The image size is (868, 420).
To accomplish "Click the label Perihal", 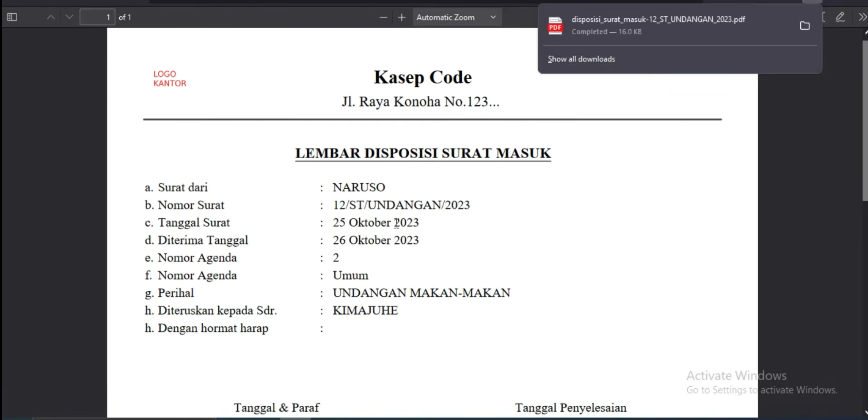I will click(x=176, y=293).
